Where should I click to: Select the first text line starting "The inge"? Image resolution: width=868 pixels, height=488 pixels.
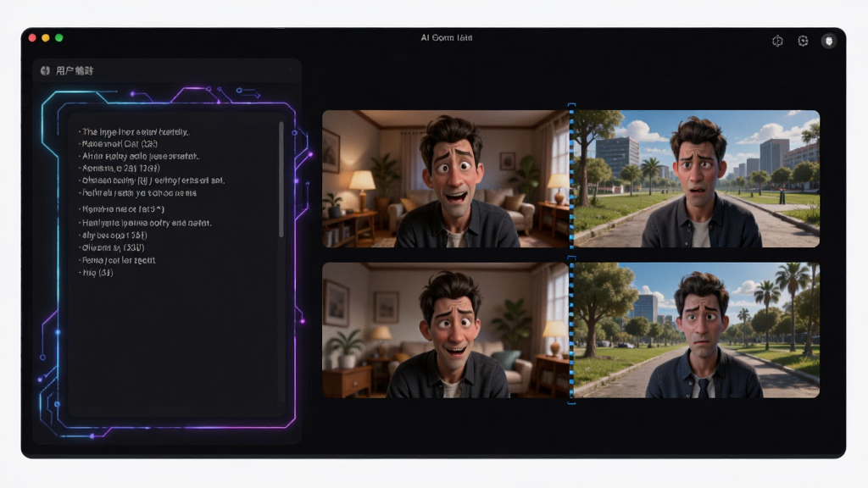(x=135, y=132)
